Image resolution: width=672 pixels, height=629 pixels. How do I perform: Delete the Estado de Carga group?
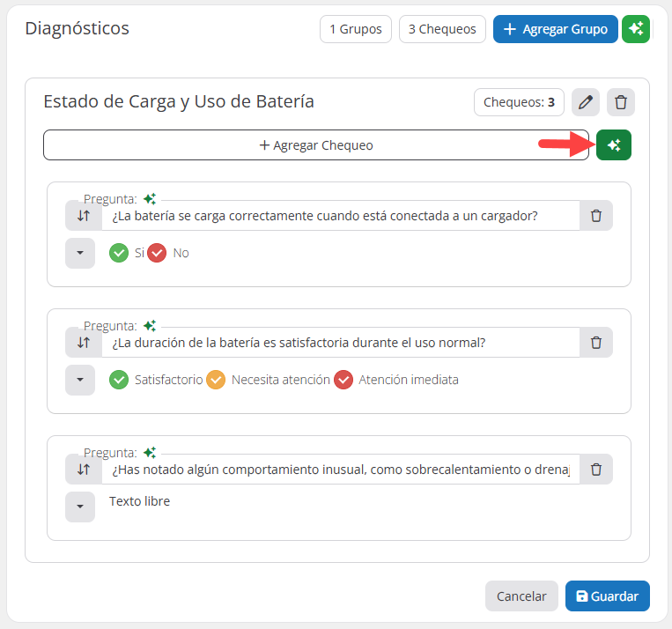tap(620, 102)
